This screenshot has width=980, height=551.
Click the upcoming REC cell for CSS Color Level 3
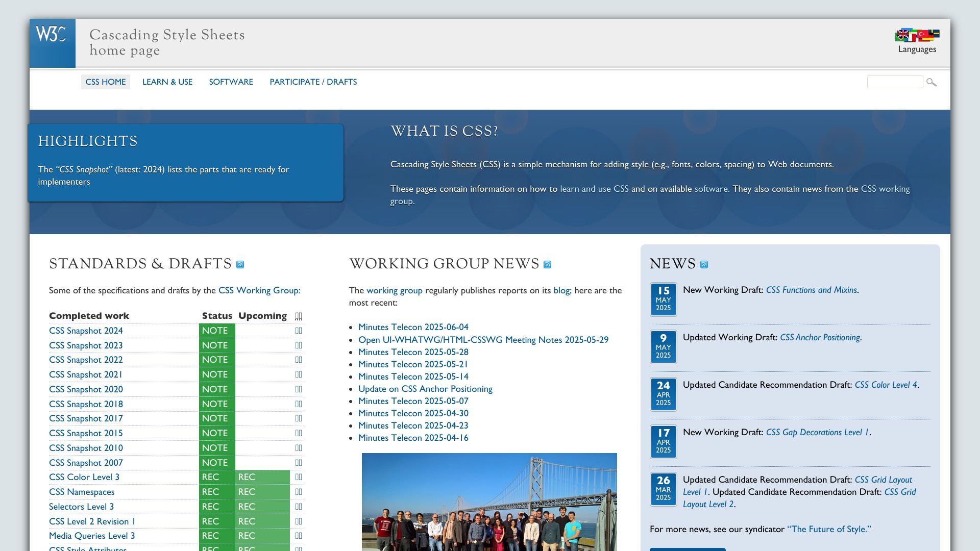pos(262,477)
